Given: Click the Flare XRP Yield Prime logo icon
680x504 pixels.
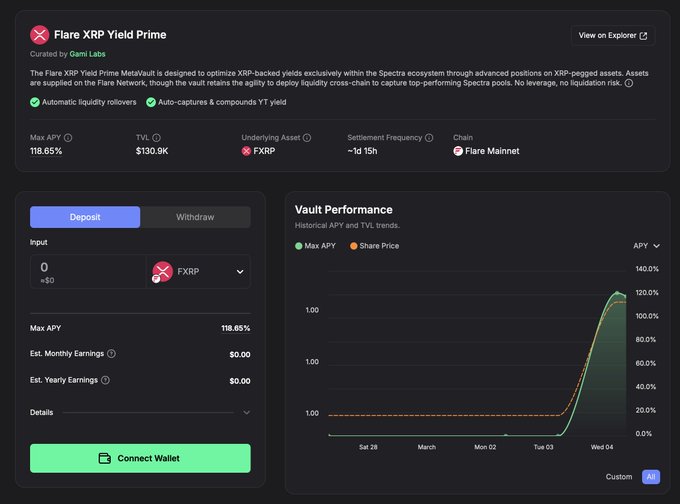Looking at the screenshot, I should click(40, 35).
